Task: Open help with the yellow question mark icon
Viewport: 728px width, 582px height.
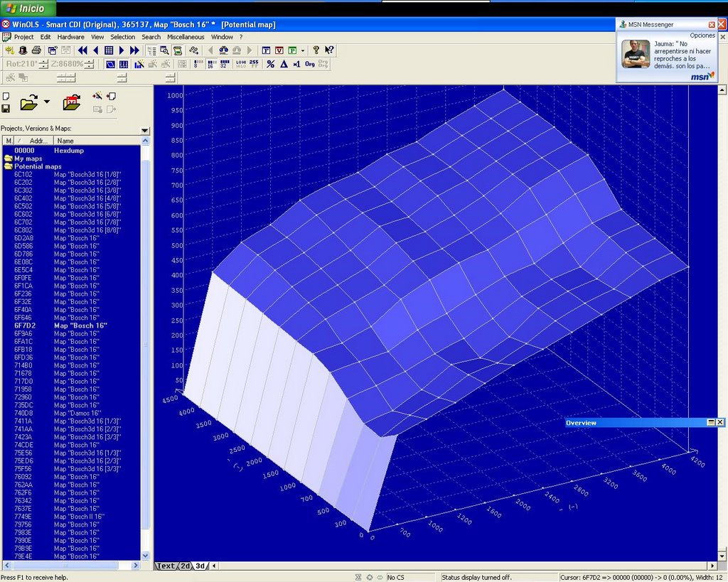Action: pos(316,50)
